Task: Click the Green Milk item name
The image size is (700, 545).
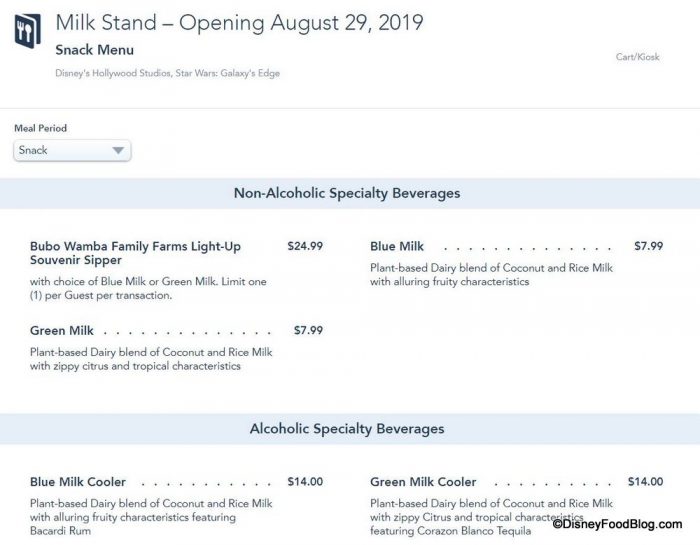Action: tap(62, 331)
